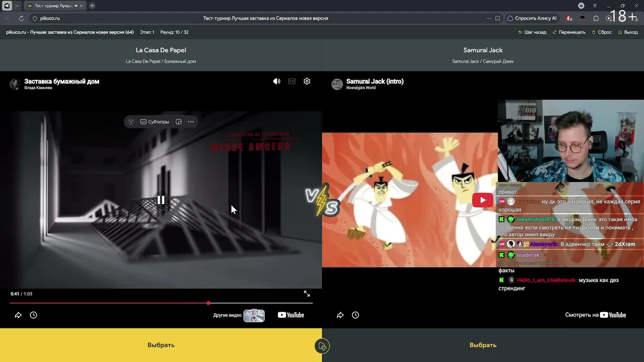Viewport: 644px width, 362px height.
Task: Click 'Спросить Алису AI' button
Action: 532,18
